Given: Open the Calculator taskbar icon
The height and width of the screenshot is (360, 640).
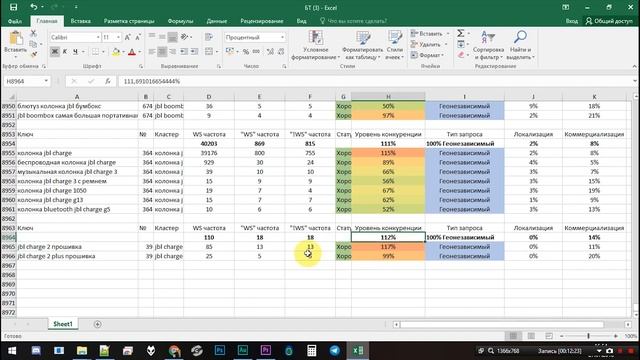Looking at the screenshot, I should coord(311,350).
